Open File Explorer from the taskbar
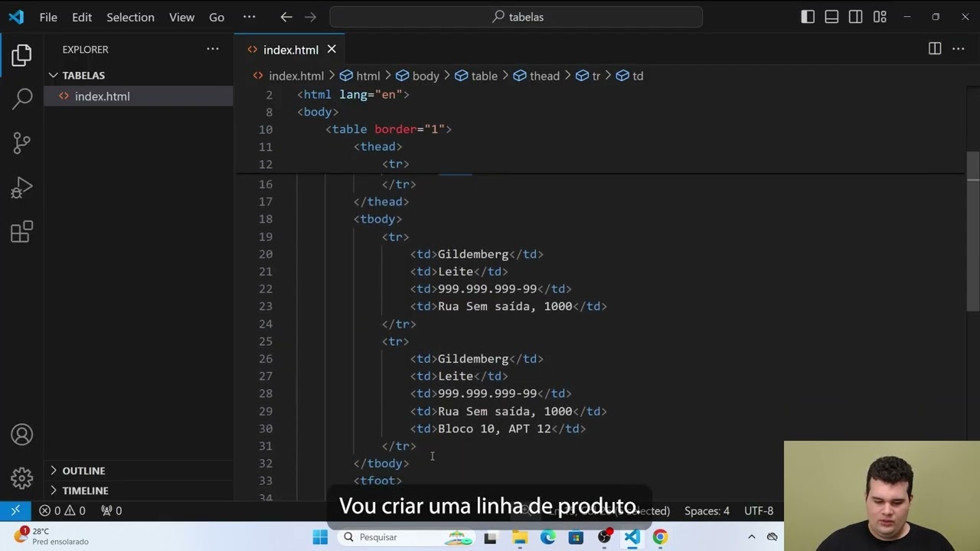Viewport: 980px width, 551px height. click(x=520, y=537)
